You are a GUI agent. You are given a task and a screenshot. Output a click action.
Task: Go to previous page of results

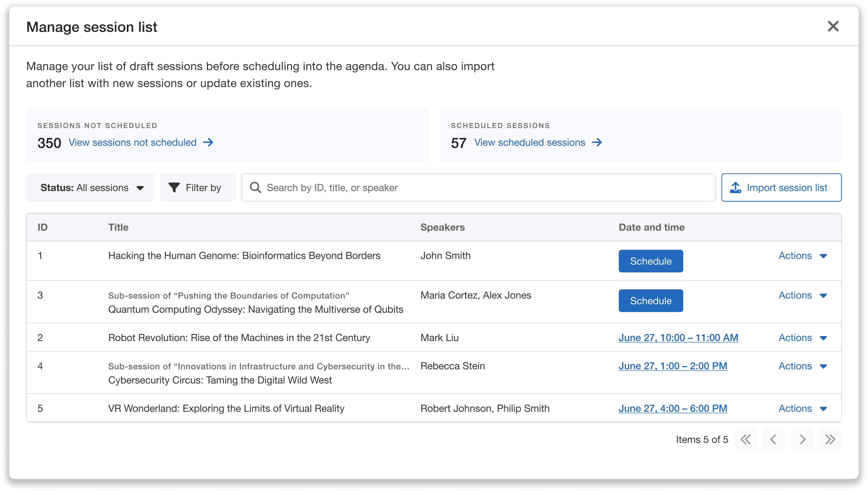(x=774, y=439)
